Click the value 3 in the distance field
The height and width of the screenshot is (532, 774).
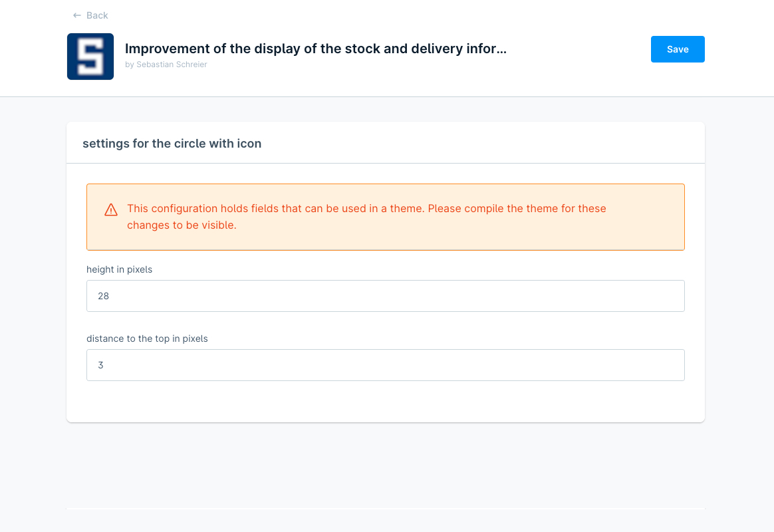(x=100, y=365)
